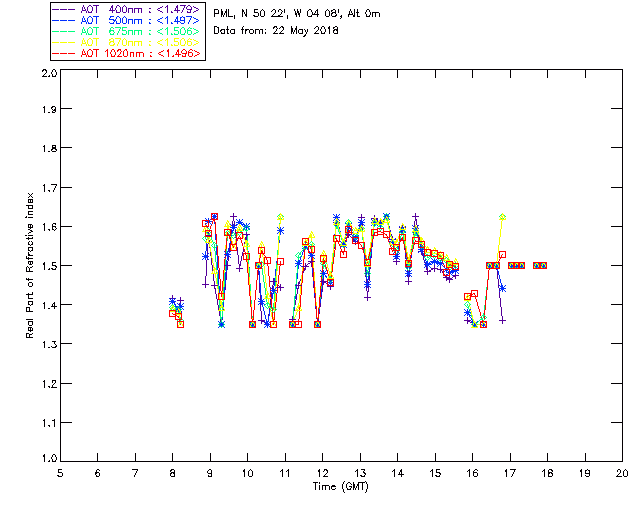The height and width of the screenshot is (512, 640).
Task: Click the PML station location header text
Action: (297, 13)
